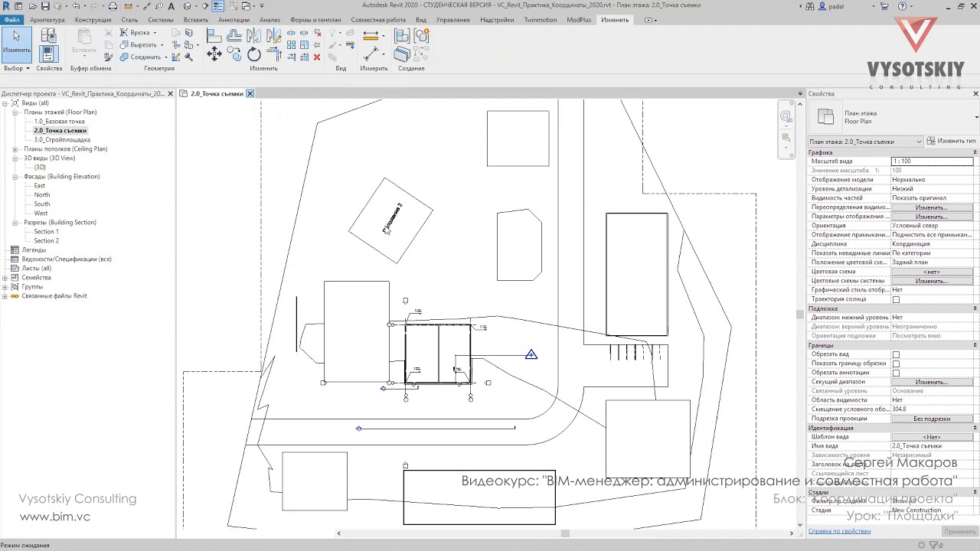Toggle the Траектория солнца checkbox

tap(896, 299)
